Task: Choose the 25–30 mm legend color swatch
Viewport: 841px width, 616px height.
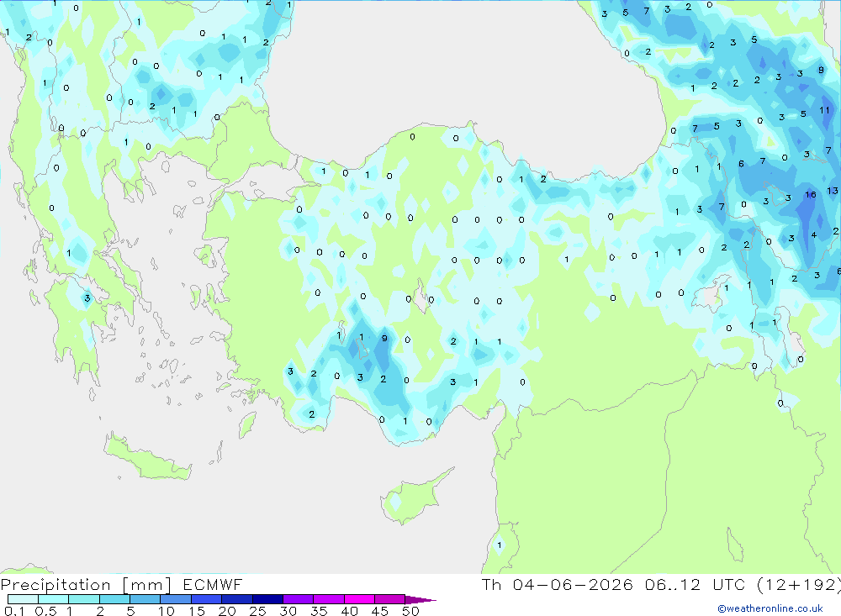Action: 267,599
